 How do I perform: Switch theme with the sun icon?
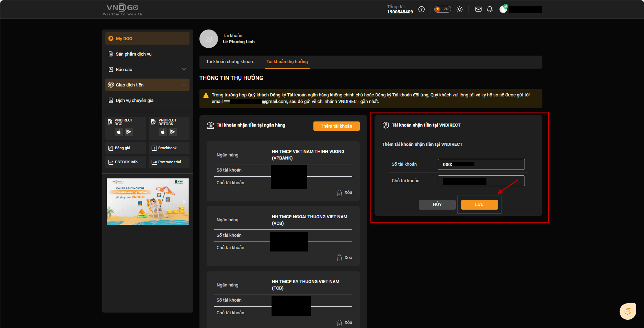pyautogui.click(x=460, y=9)
